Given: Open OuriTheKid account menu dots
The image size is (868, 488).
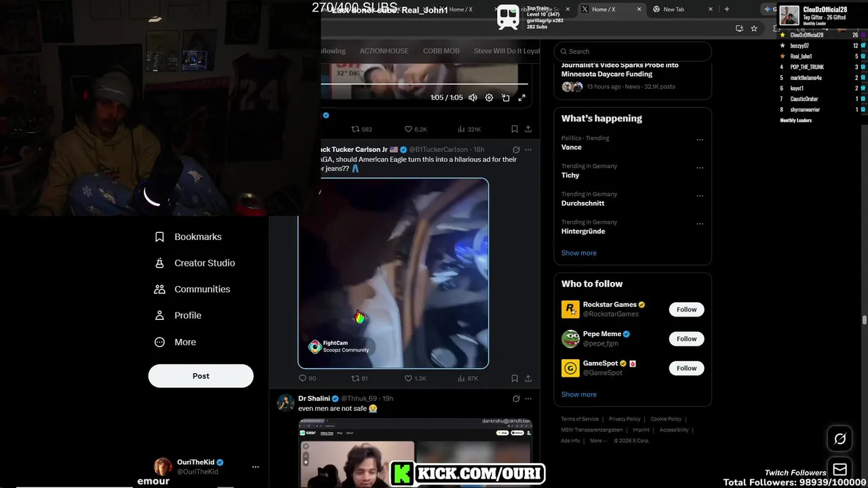Looking at the screenshot, I should 256,467.
